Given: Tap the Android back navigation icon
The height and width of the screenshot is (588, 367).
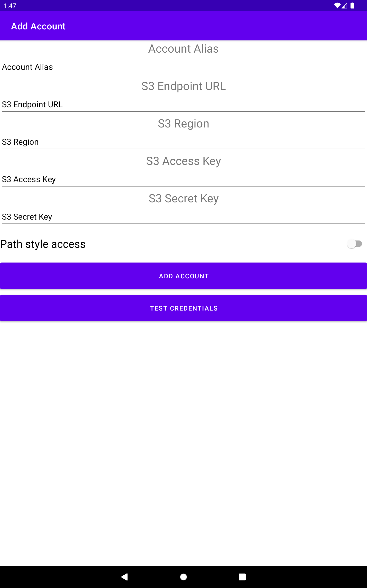Looking at the screenshot, I should coord(125,577).
